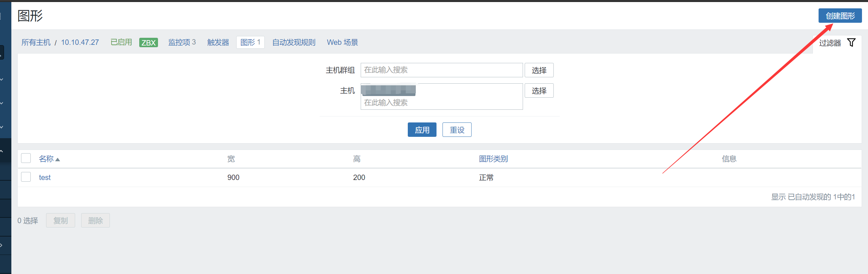This screenshot has width=868, height=274.
Task: Click the 重设 button
Action: 457,130
